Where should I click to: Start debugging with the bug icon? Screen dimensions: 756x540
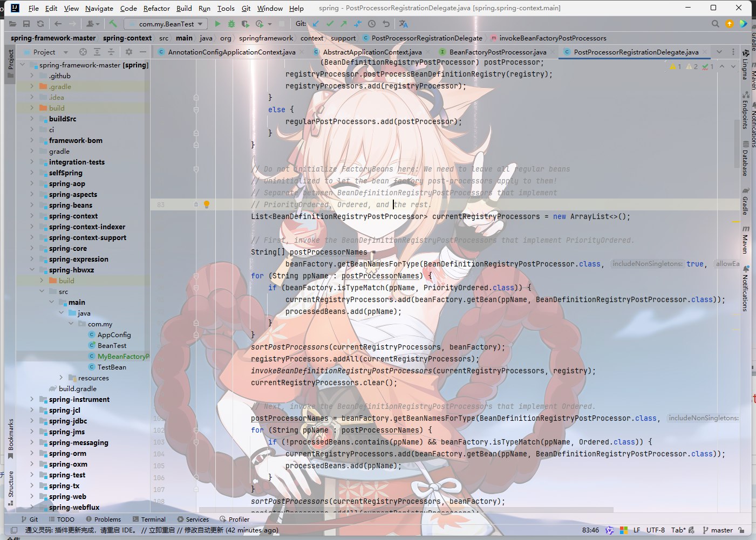coord(231,24)
